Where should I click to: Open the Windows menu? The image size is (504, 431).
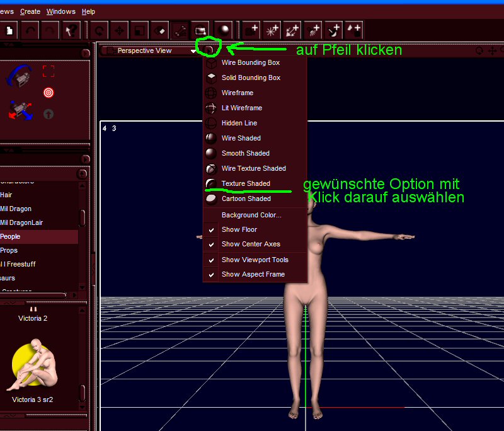60,11
